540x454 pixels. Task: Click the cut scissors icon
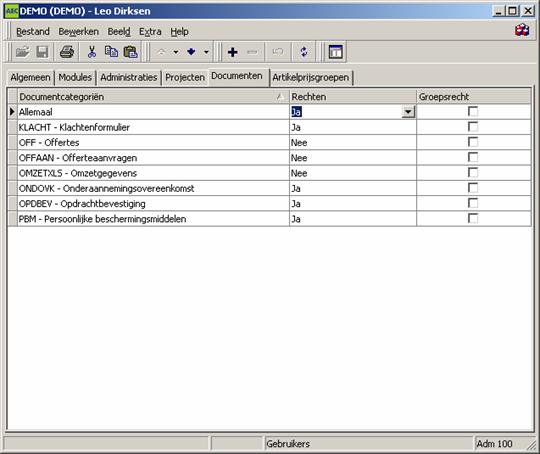coord(92,52)
